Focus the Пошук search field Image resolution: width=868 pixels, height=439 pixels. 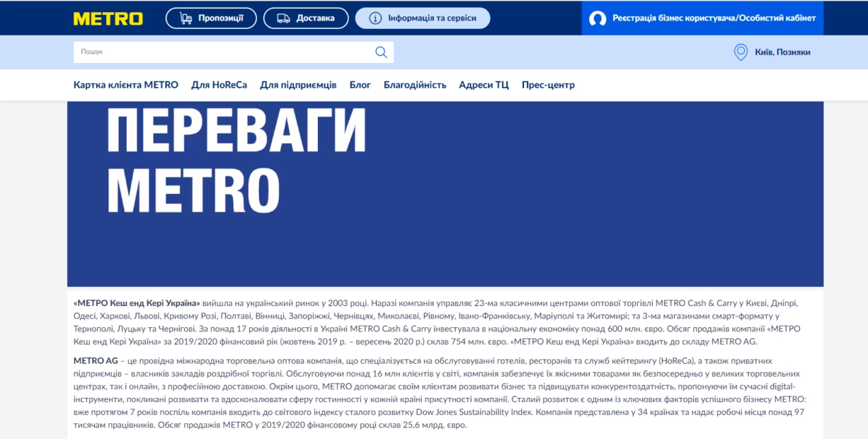[234, 52]
